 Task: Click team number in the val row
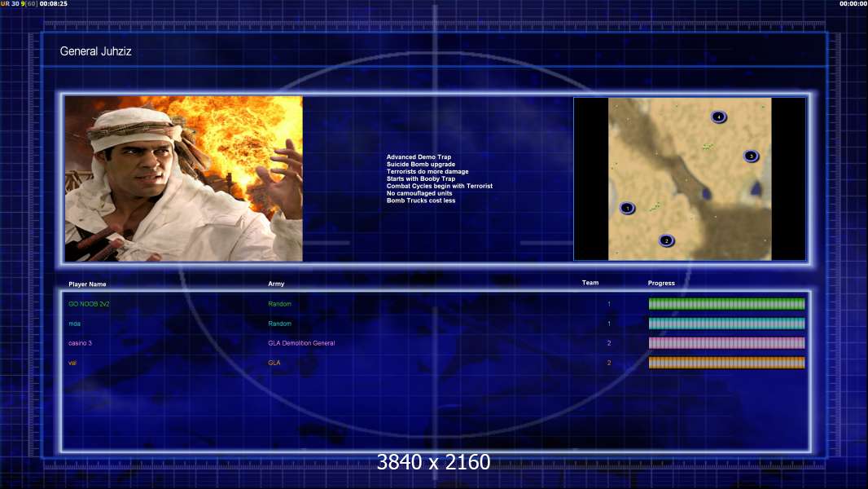pos(609,363)
